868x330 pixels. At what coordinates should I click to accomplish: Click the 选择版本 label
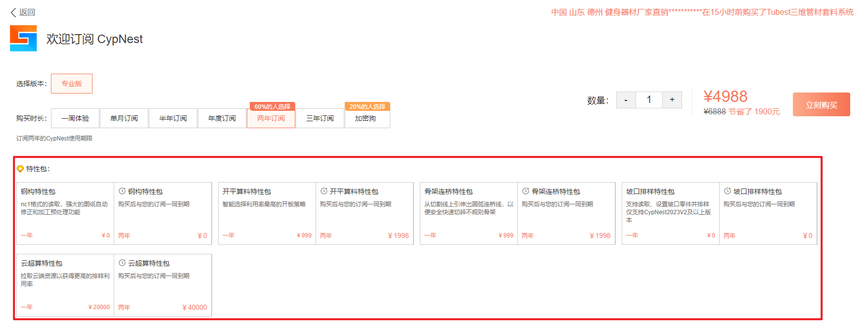pos(32,84)
